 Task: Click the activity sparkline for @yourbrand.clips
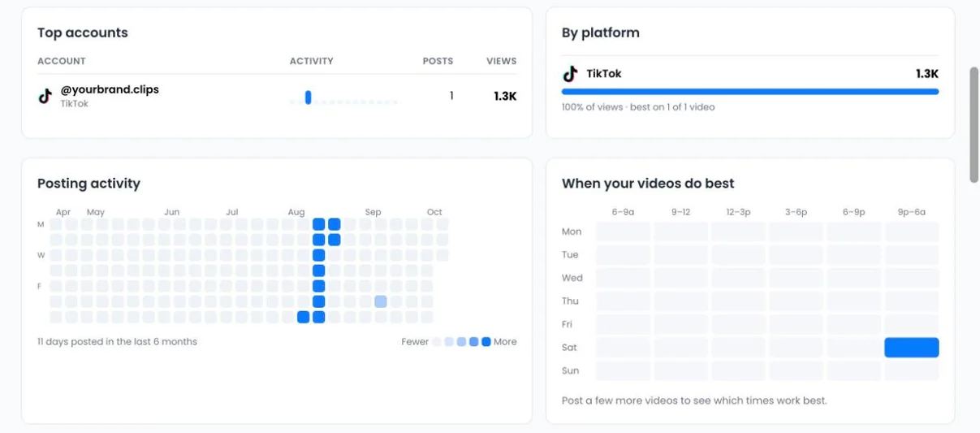pos(343,97)
